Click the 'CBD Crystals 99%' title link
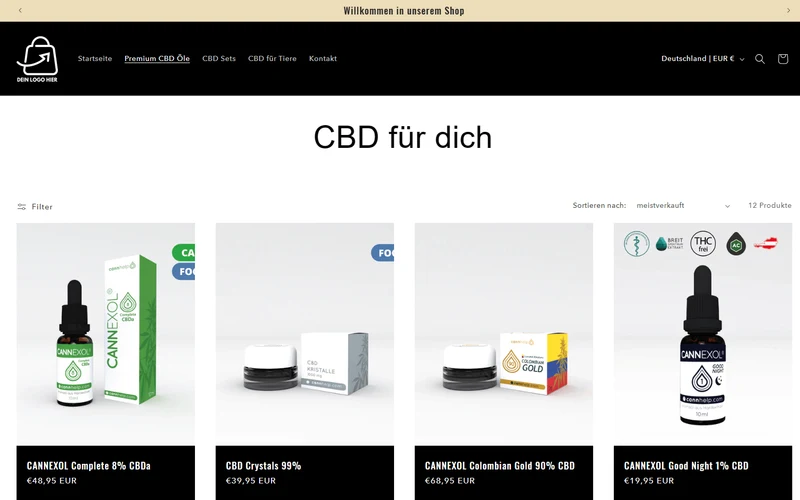 click(x=263, y=465)
